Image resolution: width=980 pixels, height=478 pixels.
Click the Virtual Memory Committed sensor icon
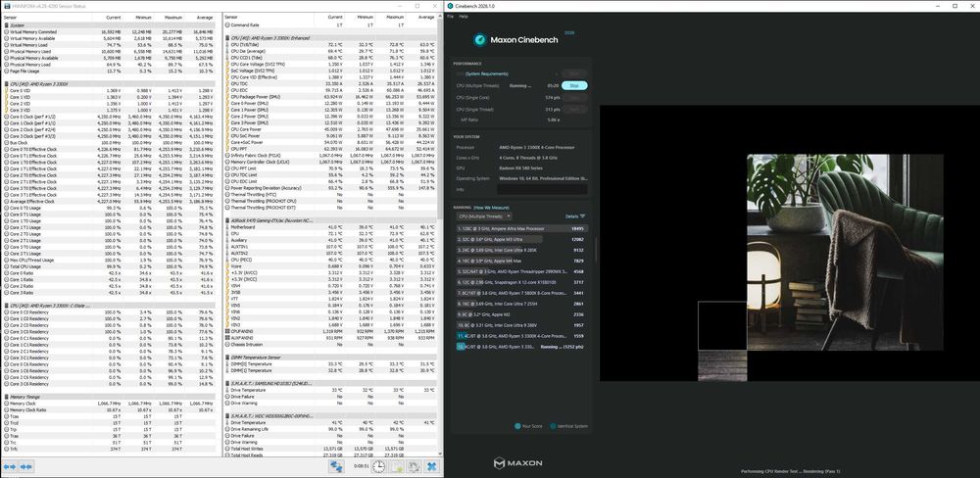(x=6, y=32)
